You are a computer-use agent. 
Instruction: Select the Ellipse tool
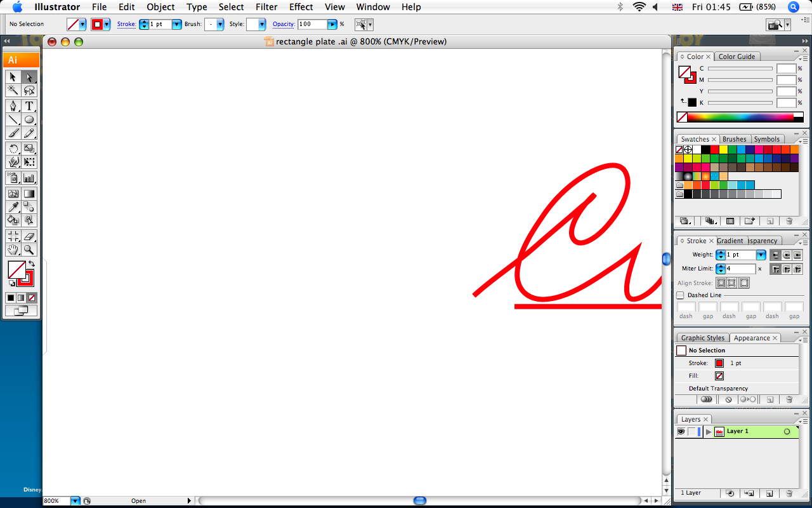[29, 119]
